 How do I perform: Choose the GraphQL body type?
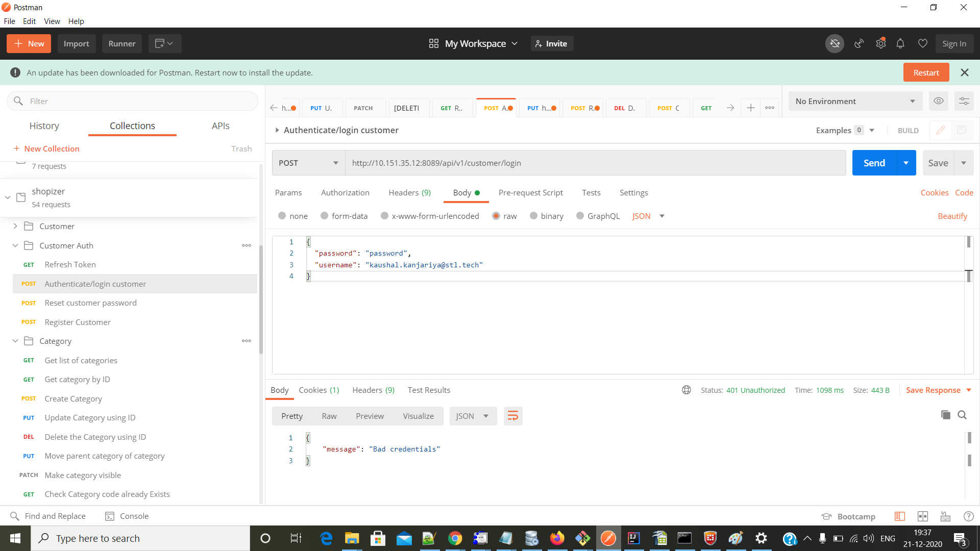tap(580, 216)
